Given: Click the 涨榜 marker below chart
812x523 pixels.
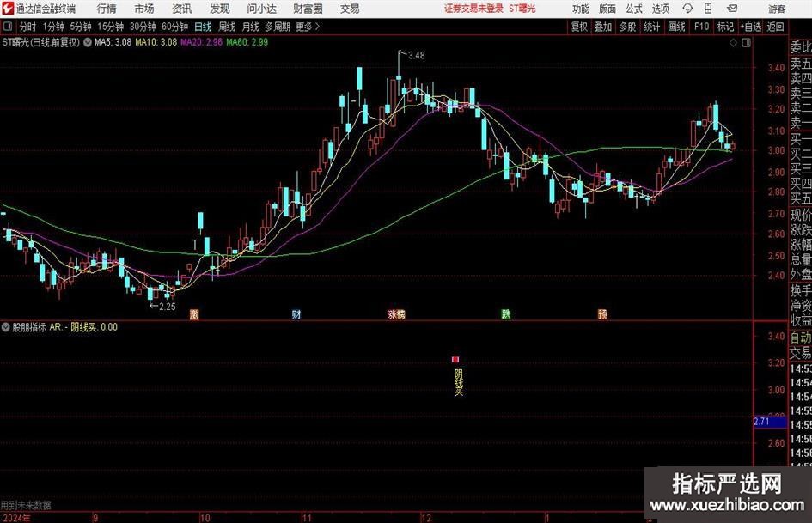Looking at the screenshot, I should tap(397, 314).
